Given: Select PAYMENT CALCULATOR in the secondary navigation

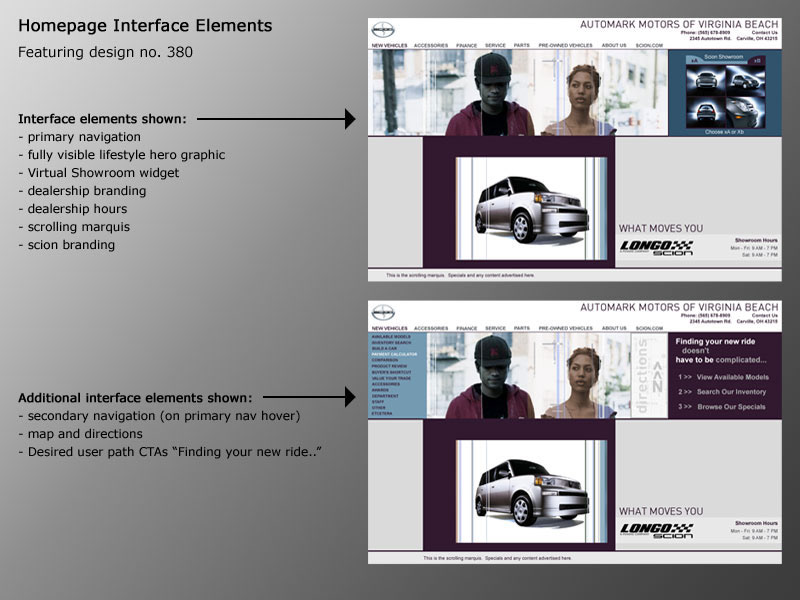Looking at the screenshot, I should tap(394, 354).
